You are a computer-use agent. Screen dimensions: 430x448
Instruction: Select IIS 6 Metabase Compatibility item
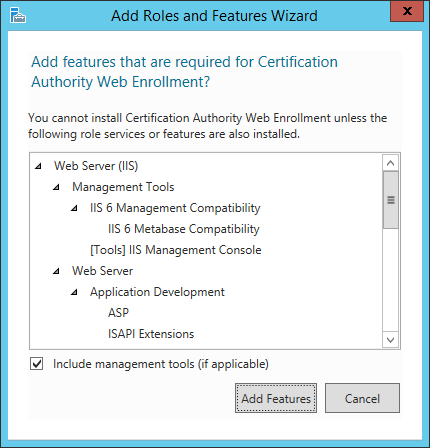pyautogui.click(x=184, y=229)
